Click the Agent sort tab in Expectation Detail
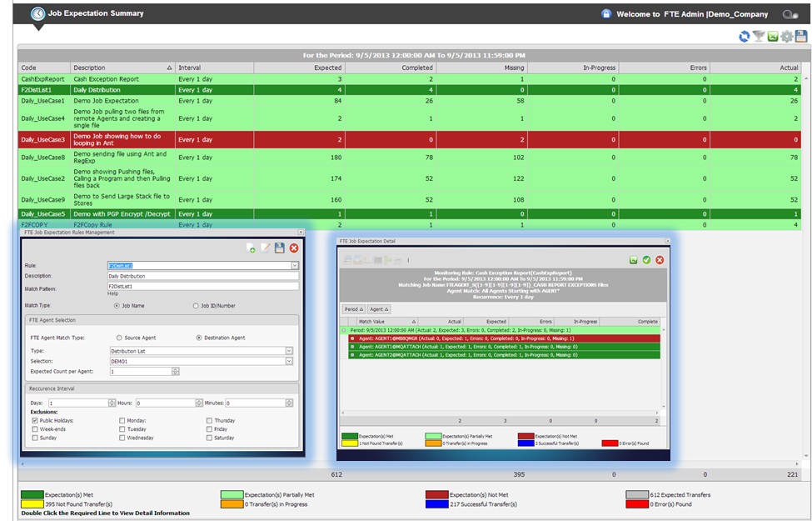The width and height of the screenshot is (812, 521). tap(380, 309)
